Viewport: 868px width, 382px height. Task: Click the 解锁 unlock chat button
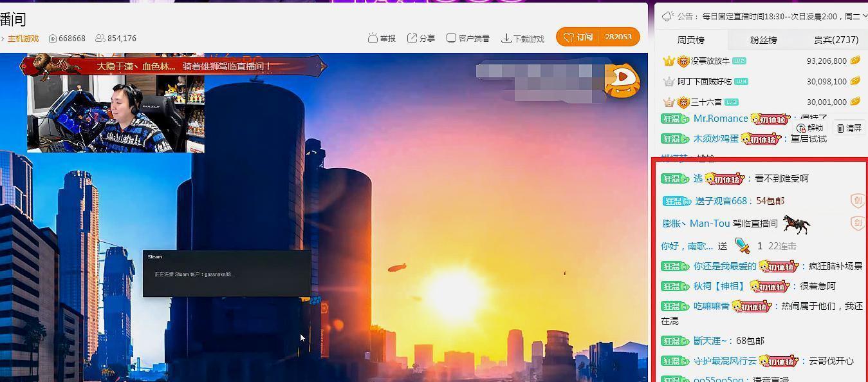[811, 128]
